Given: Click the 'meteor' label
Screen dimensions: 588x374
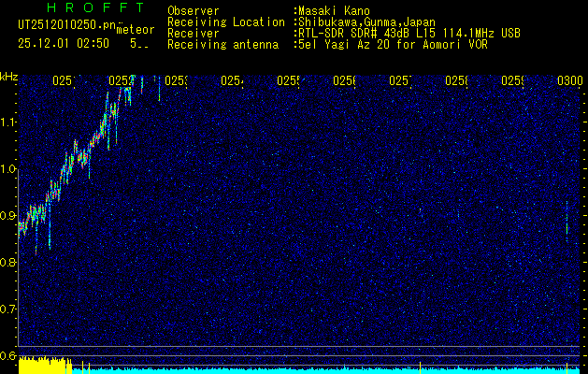Looking at the screenshot, I should pos(136,30).
